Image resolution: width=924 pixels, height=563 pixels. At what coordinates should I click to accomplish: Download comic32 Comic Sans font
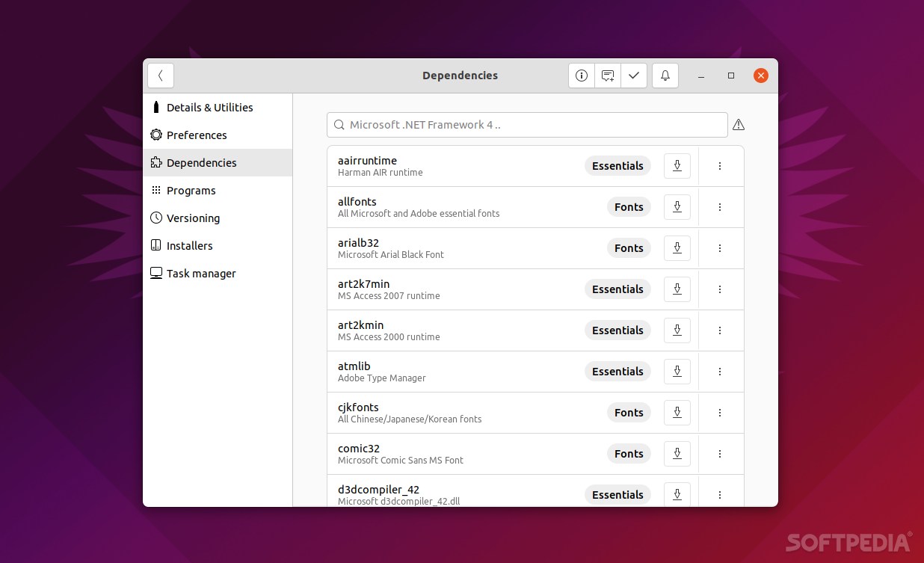677,454
